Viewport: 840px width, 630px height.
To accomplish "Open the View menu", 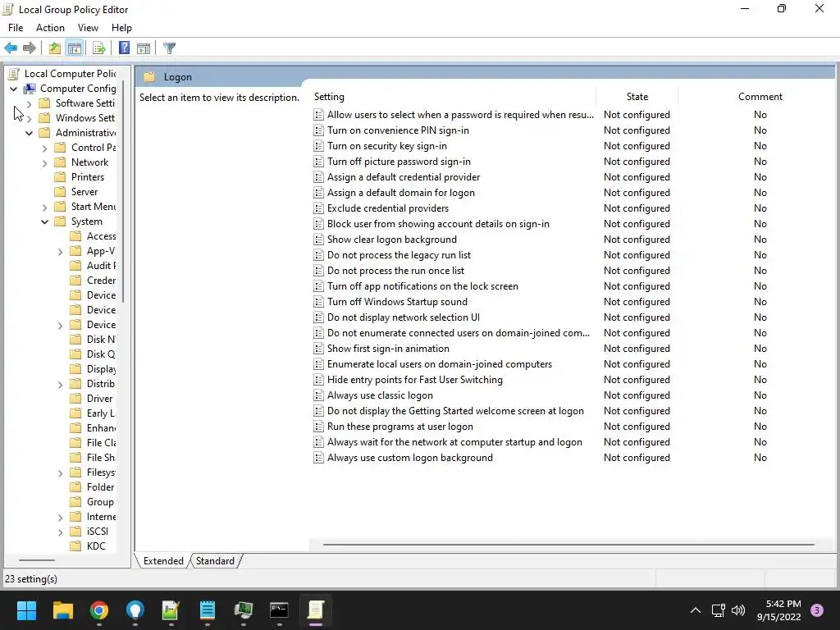I will pos(88,28).
